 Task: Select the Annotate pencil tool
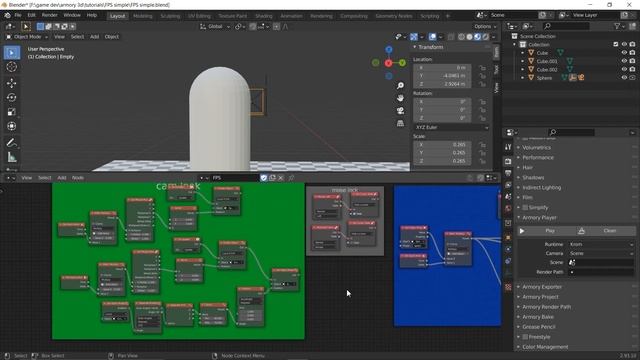(11, 143)
